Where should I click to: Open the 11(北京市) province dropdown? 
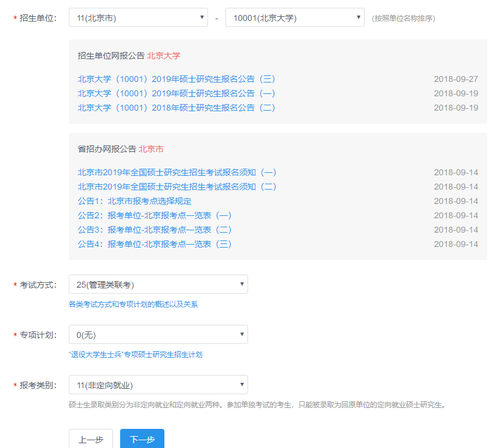tap(138, 18)
